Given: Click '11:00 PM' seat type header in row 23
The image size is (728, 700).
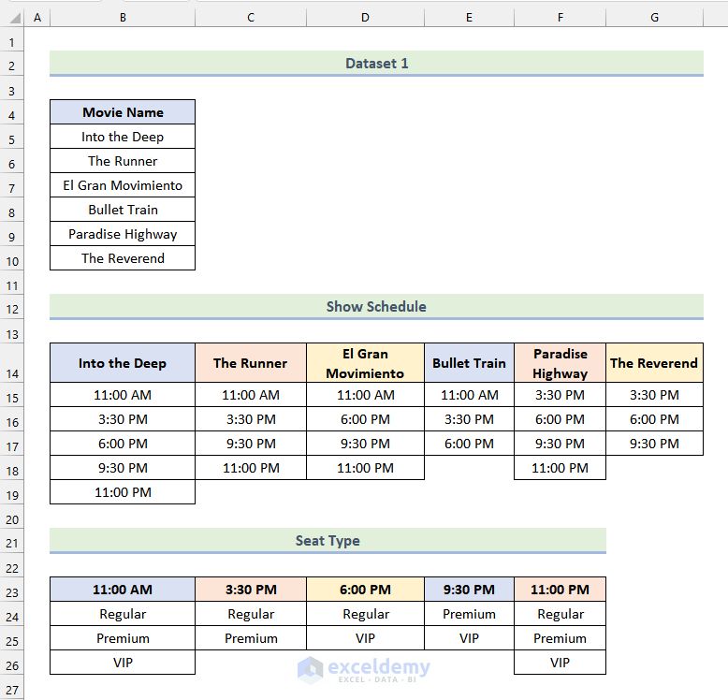Looking at the screenshot, I should coord(560,590).
